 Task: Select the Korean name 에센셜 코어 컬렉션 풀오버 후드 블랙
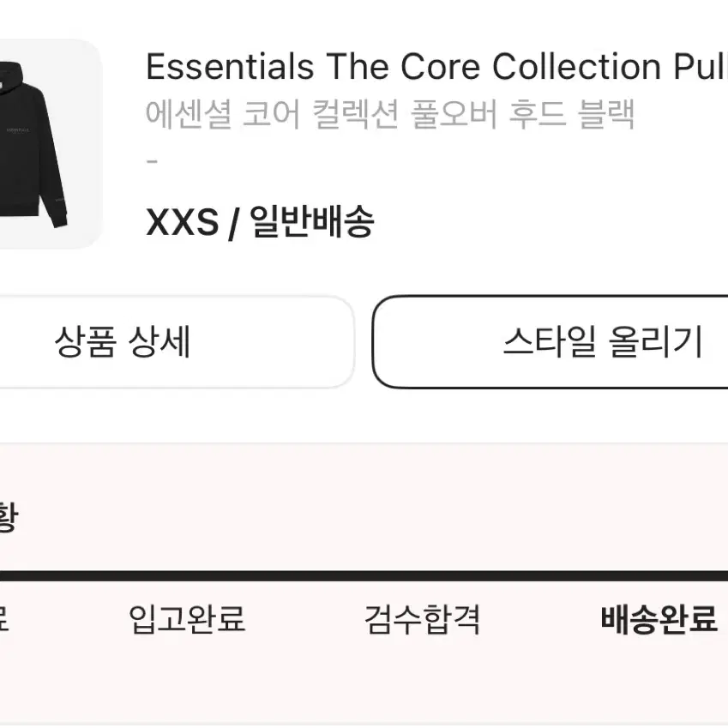tap(390, 114)
